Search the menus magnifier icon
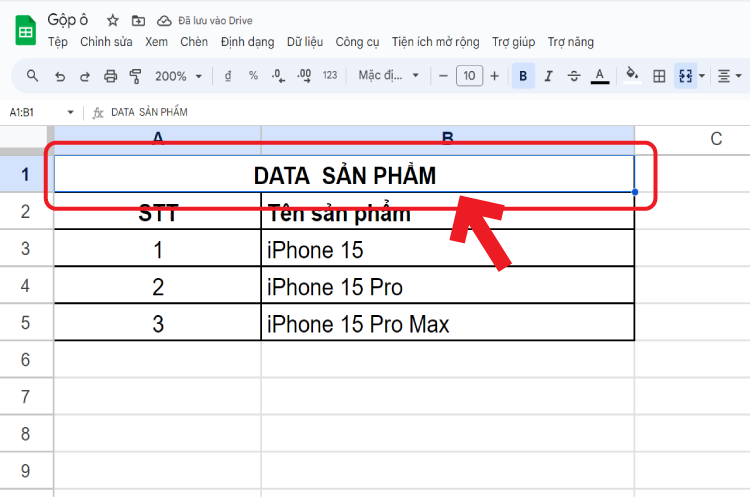The height and width of the screenshot is (501, 750). pyautogui.click(x=33, y=76)
